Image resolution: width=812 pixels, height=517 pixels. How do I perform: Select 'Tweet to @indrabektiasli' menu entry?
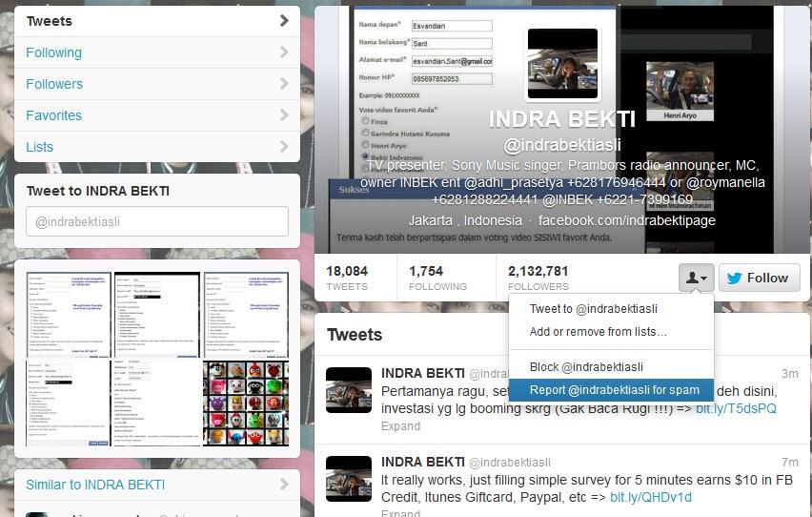593,308
